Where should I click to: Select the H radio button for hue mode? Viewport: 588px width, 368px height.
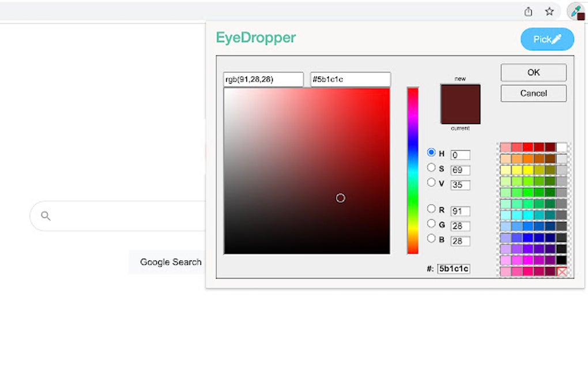coord(431,152)
